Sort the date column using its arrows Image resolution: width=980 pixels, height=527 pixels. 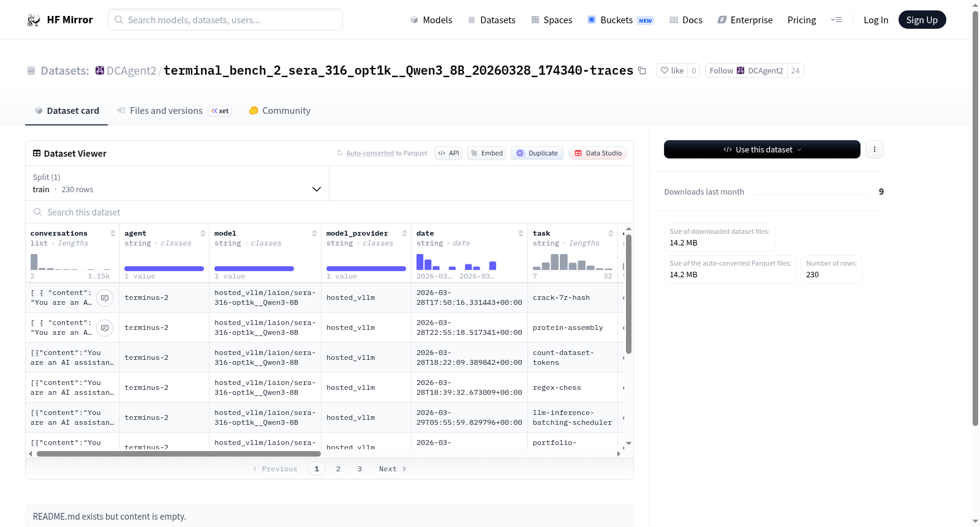tap(521, 233)
